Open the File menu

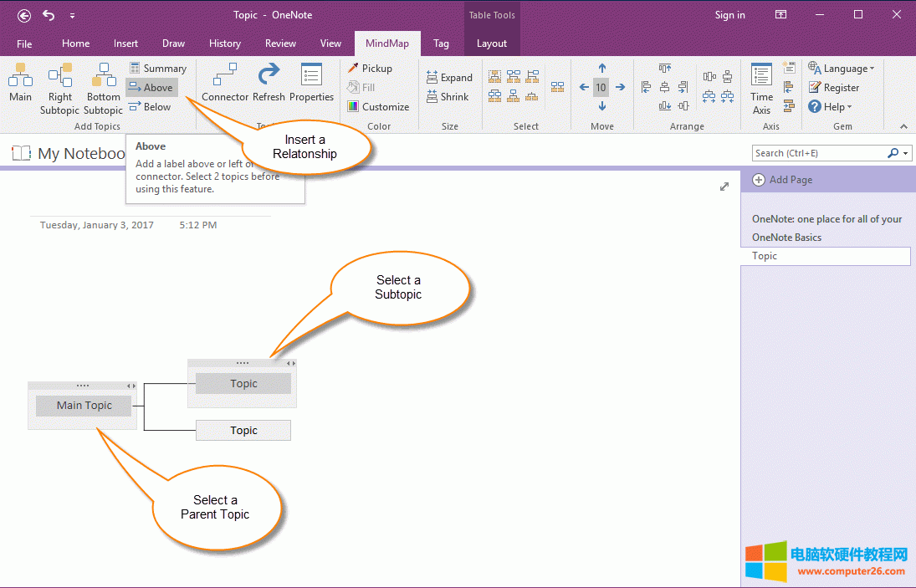pos(24,43)
